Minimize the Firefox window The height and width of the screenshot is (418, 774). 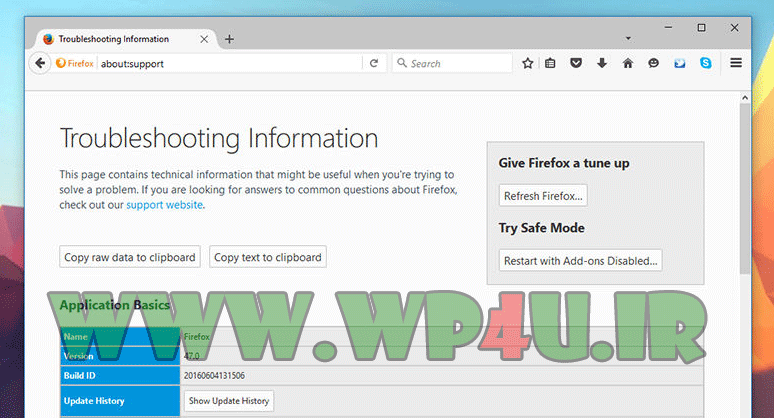[x=668, y=28]
